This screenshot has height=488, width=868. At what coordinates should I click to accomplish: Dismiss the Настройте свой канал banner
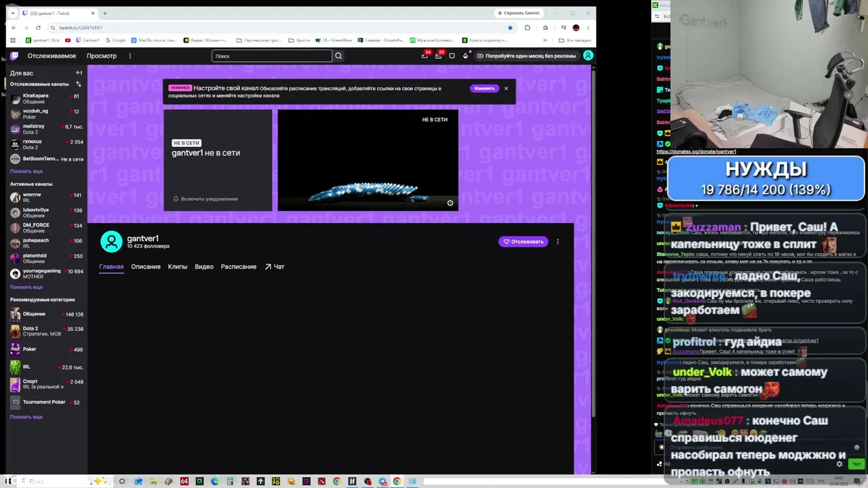(506, 88)
